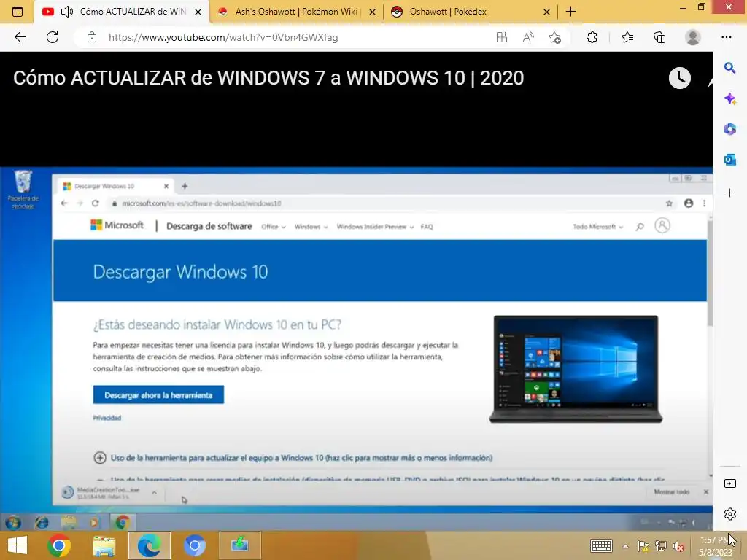Click Microsoft Edge taskbar icon

coord(149,545)
